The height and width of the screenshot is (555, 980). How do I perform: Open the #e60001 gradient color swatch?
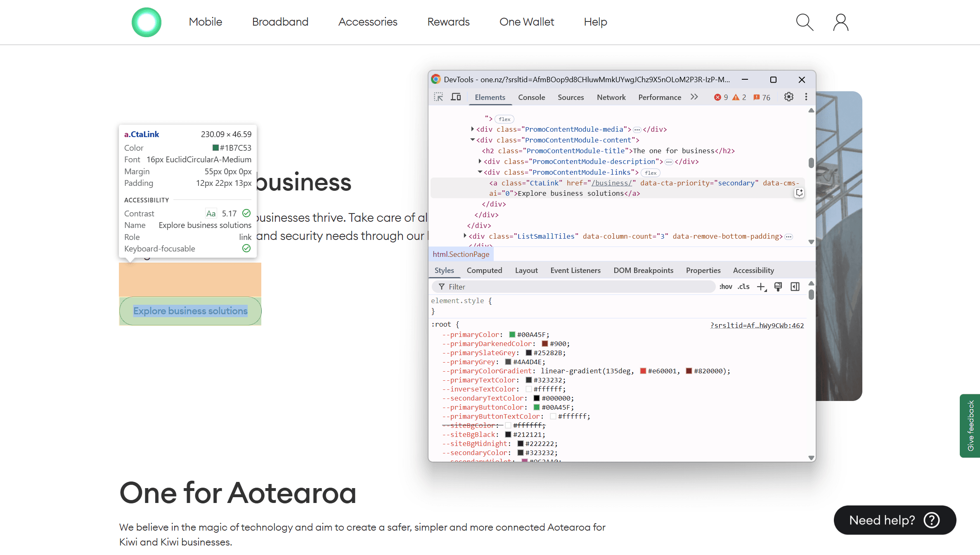pyautogui.click(x=643, y=371)
